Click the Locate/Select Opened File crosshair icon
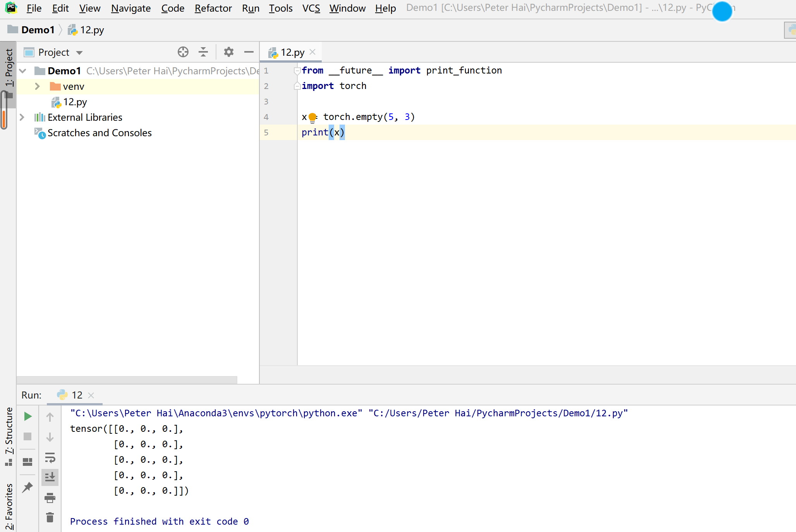Image resolution: width=796 pixels, height=532 pixels. (183, 52)
